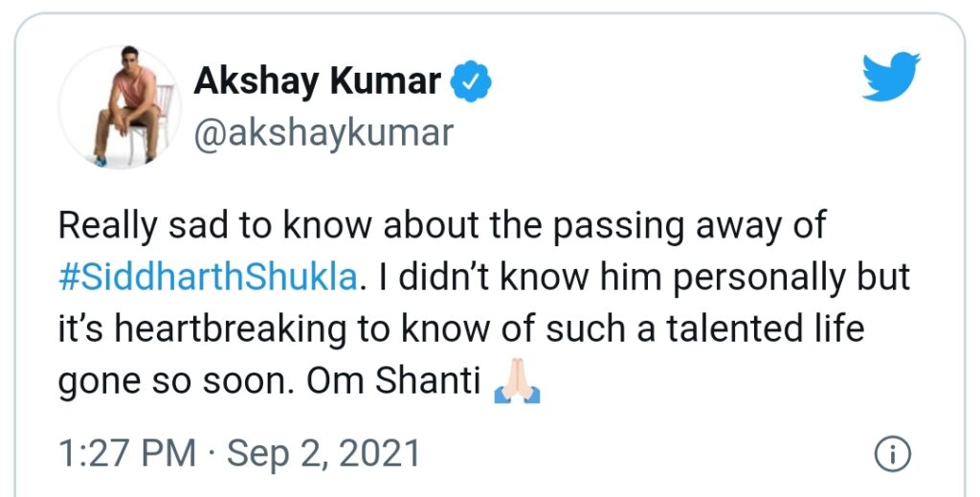Open the #SiddharthShukla hashtag

(x=212, y=278)
